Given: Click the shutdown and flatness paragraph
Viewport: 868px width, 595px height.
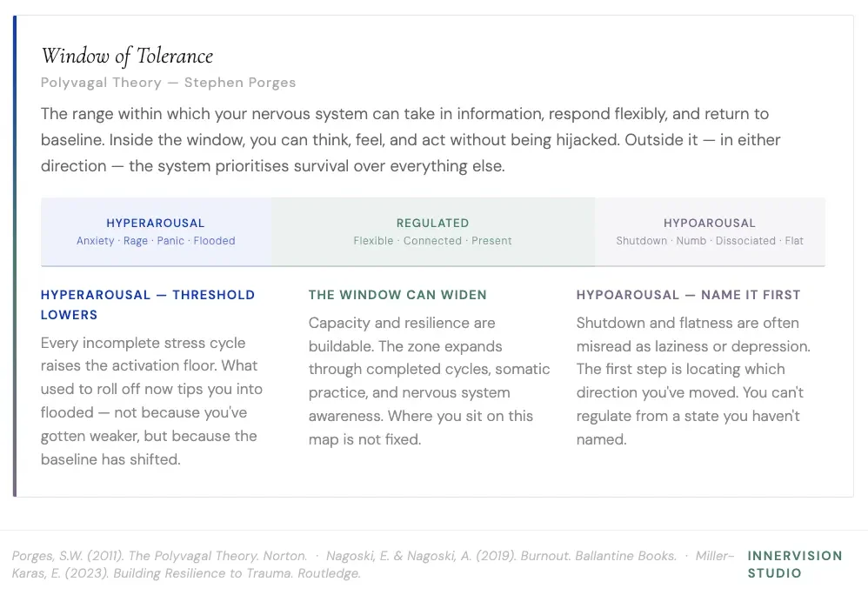Looking at the screenshot, I should point(693,381).
